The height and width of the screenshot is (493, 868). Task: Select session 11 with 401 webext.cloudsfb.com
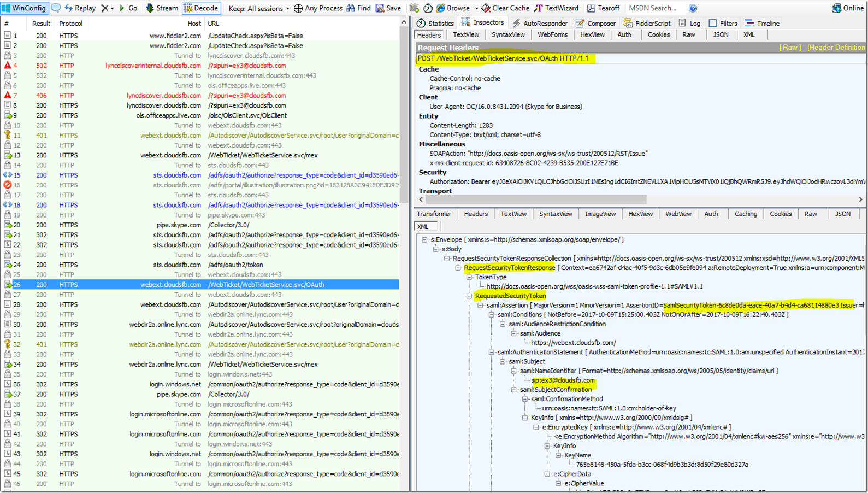200,135
